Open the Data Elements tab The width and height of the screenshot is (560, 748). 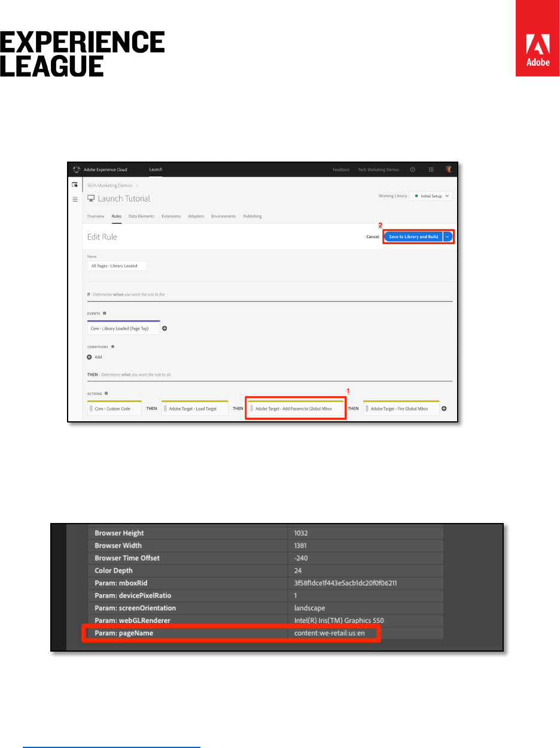tap(141, 216)
